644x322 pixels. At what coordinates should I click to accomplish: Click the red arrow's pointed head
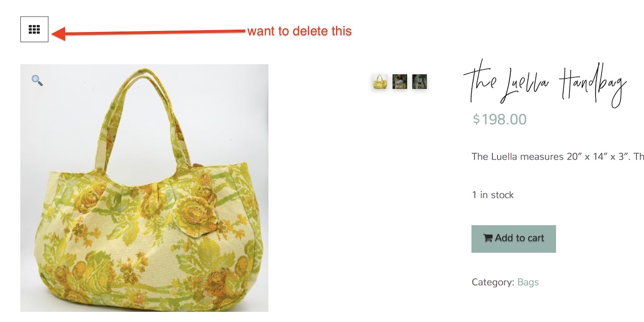(58, 34)
